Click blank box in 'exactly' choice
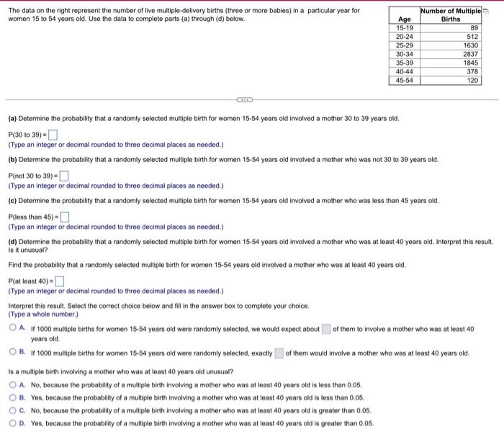Viewport: 504px width, 439px height. pyautogui.click(x=279, y=353)
